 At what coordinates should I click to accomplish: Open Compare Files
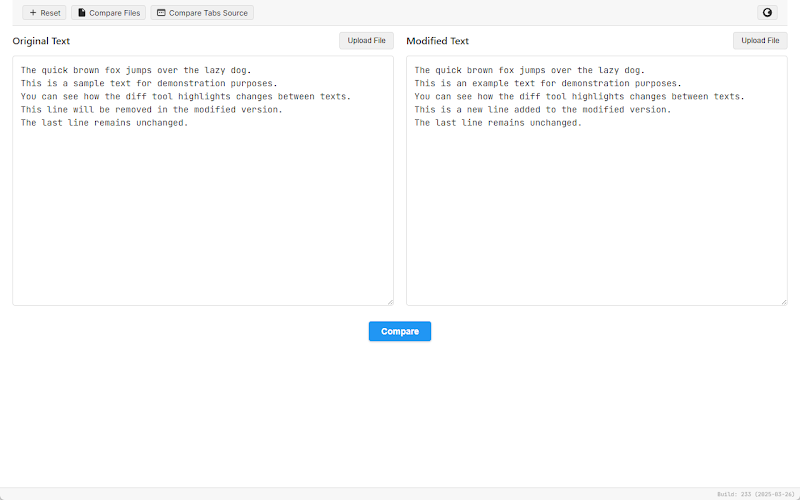(109, 13)
